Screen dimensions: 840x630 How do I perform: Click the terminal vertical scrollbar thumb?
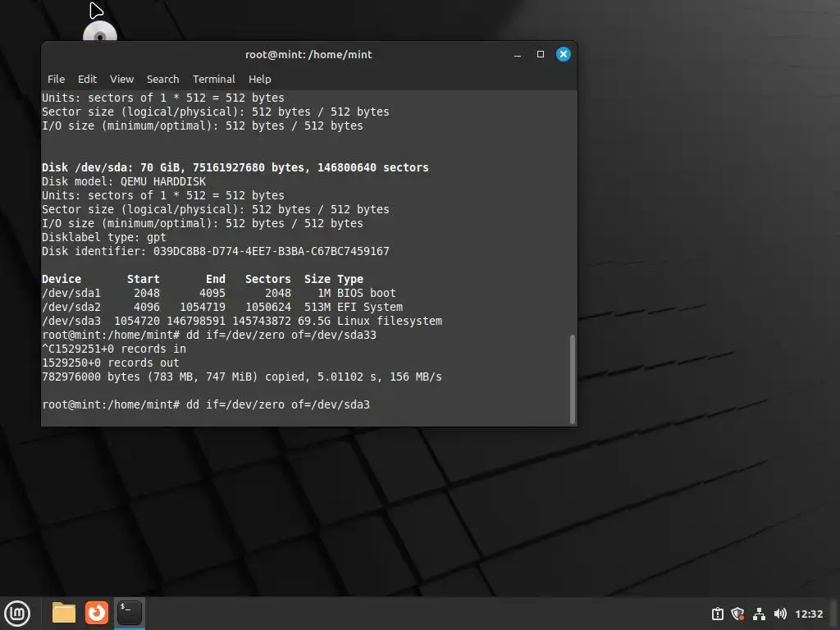(572, 379)
